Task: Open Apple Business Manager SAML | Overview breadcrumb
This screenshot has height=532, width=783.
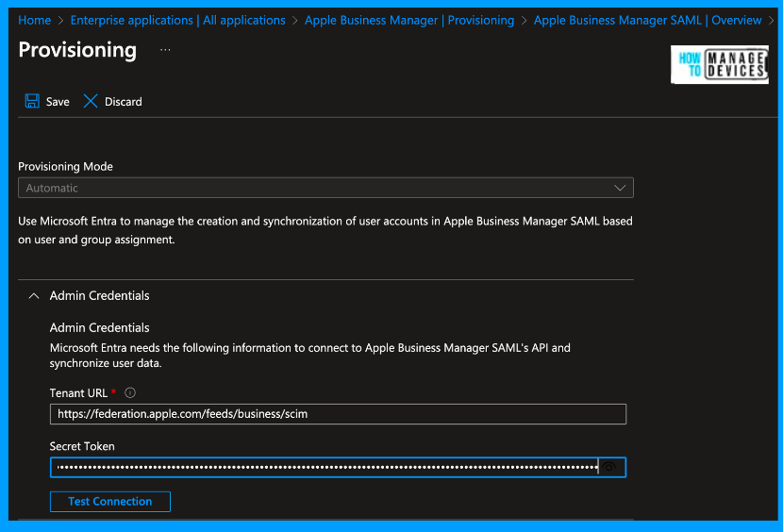Action: 648,20
